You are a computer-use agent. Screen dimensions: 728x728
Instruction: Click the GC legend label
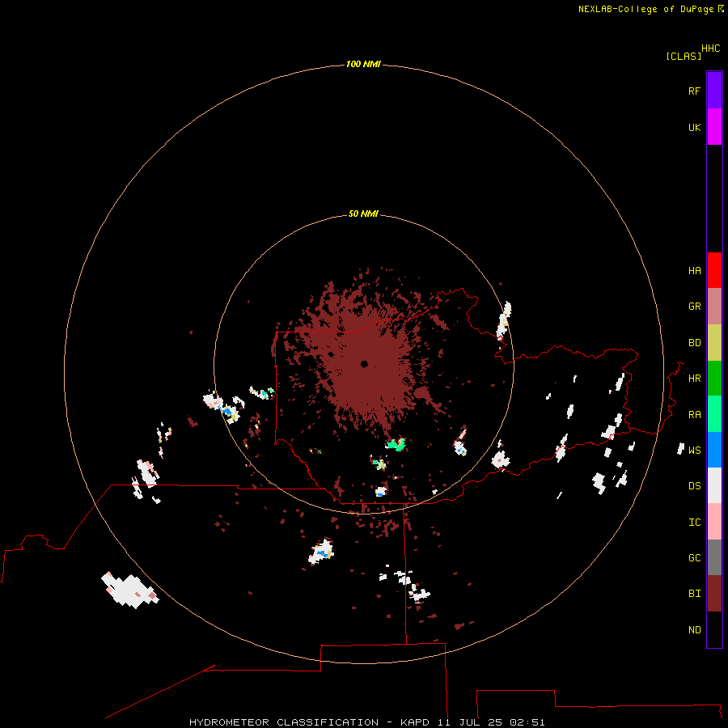tap(694, 558)
